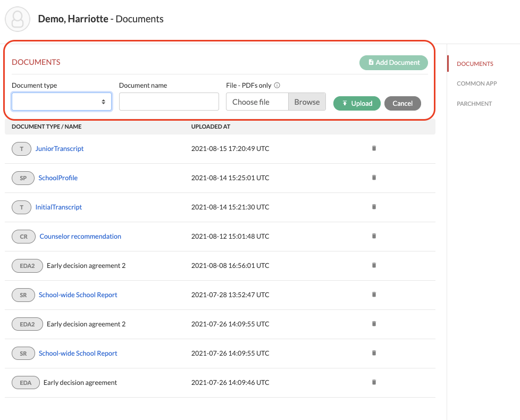
Task: Click timestamp 2021-08-15 17:20:49 UTC
Action: 230,148
